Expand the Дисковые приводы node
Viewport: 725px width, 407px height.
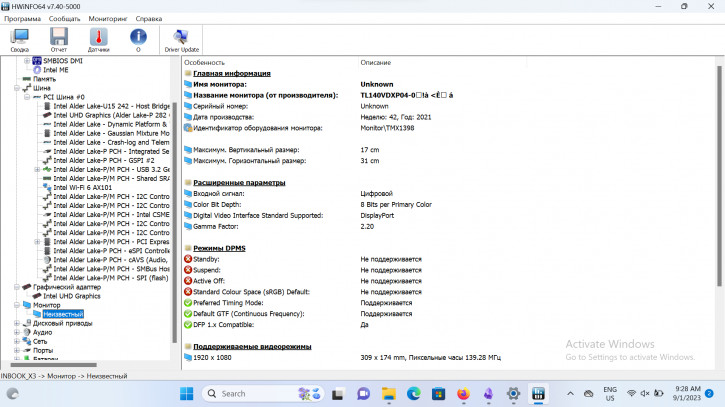pyautogui.click(x=17, y=323)
